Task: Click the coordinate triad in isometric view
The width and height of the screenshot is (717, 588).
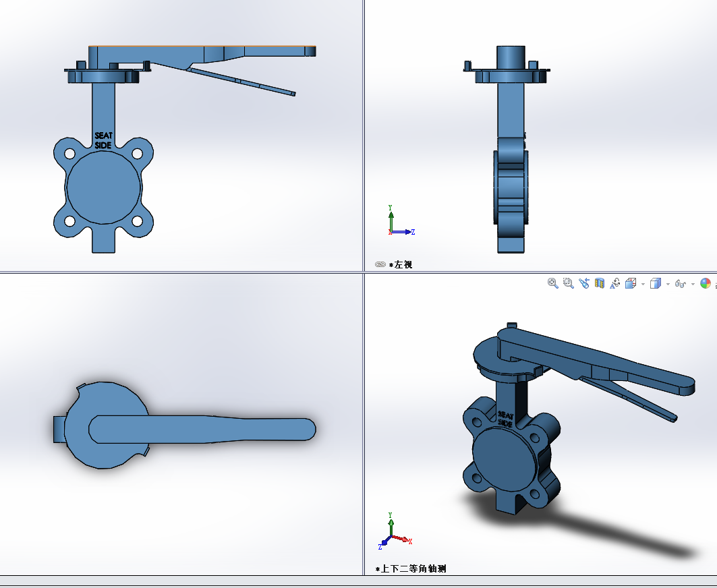Action: tap(395, 531)
